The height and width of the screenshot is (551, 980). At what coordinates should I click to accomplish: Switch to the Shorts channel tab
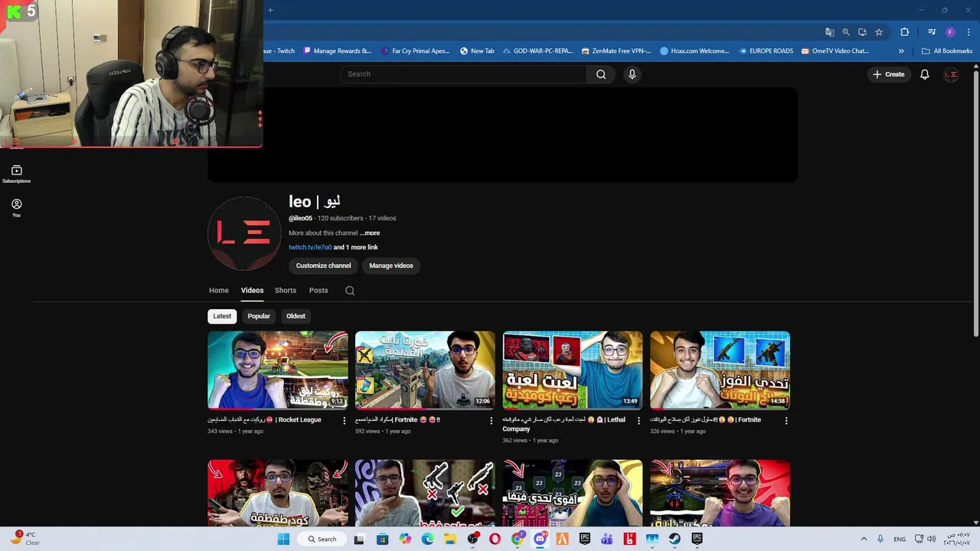click(x=286, y=291)
